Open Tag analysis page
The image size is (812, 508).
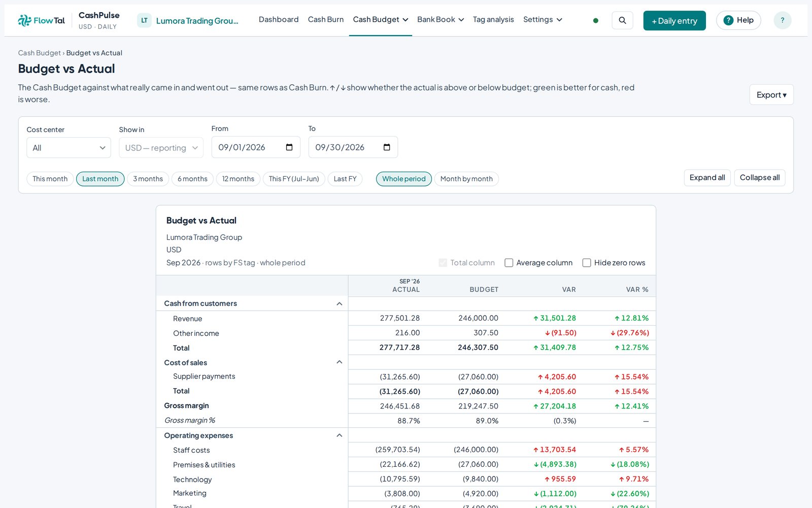click(x=493, y=20)
